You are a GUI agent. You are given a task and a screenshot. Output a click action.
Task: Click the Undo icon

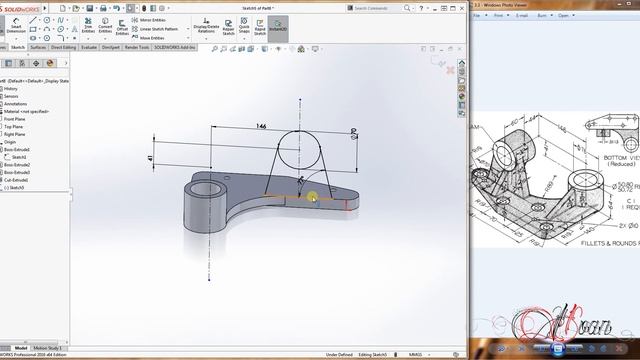[x=117, y=8]
